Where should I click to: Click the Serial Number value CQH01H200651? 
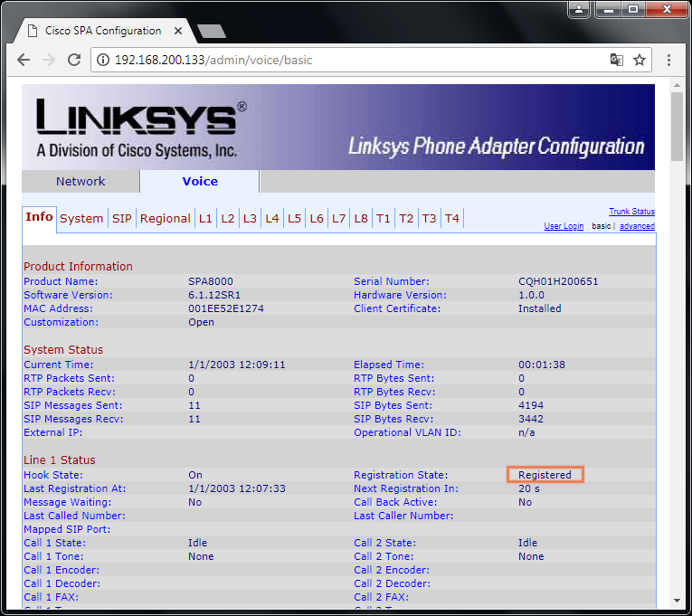pyautogui.click(x=558, y=281)
